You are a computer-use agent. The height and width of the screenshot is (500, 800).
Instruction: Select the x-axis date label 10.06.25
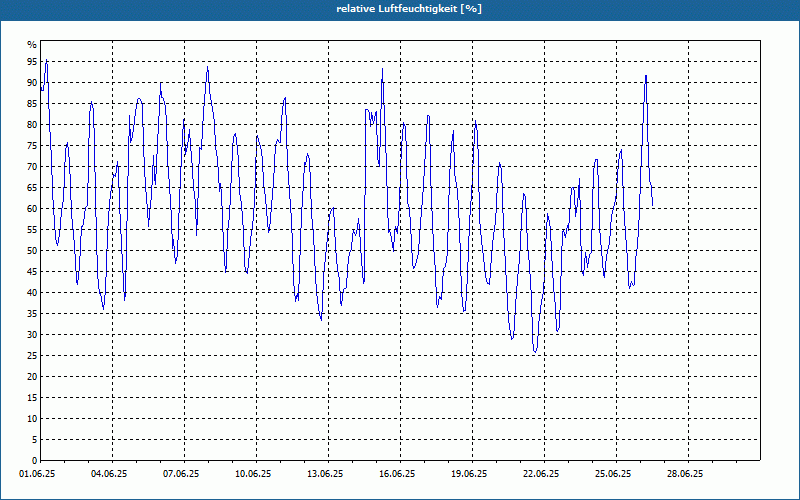click(x=253, y=474)
